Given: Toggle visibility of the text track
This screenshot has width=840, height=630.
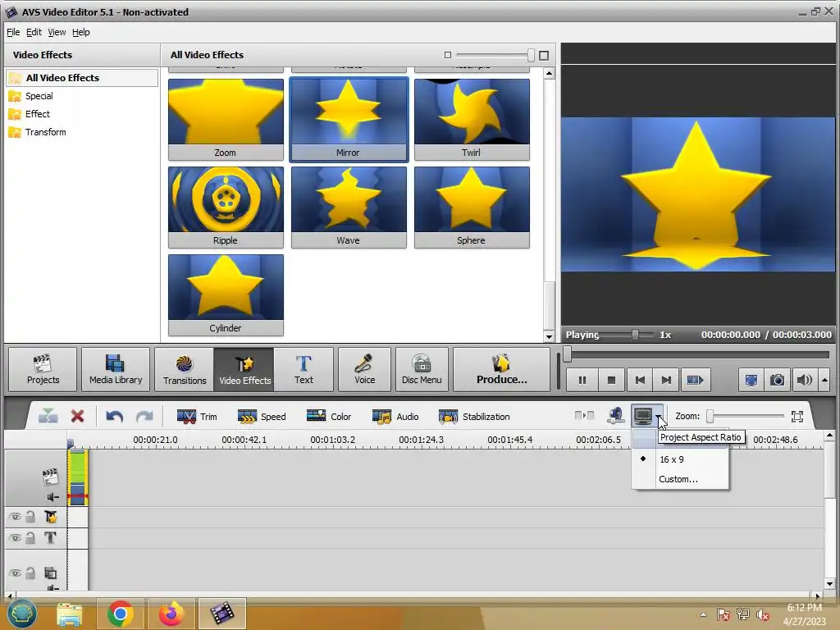Looking at the screenshot, I should pyautogui.click(x=15, y=537).
